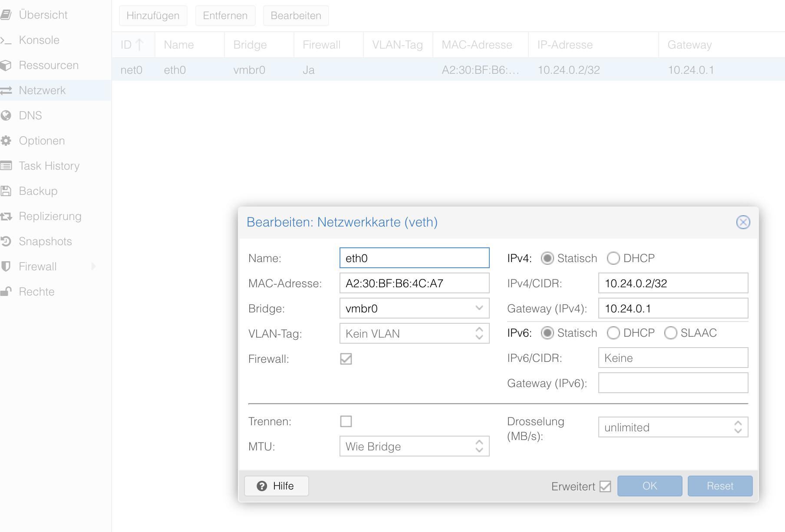785x532 pixels.
Task: Open the Übersicht overview icon
Action: (x=6, y=14)
